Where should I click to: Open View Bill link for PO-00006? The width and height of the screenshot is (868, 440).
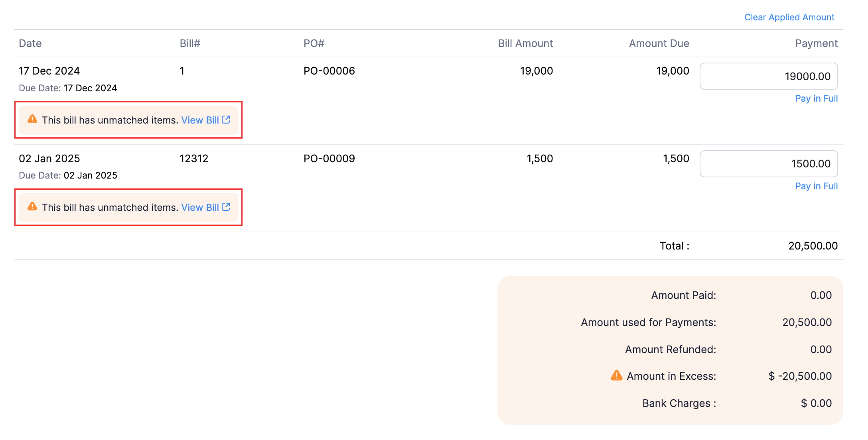pyautogui.click(x=200, y=120)
